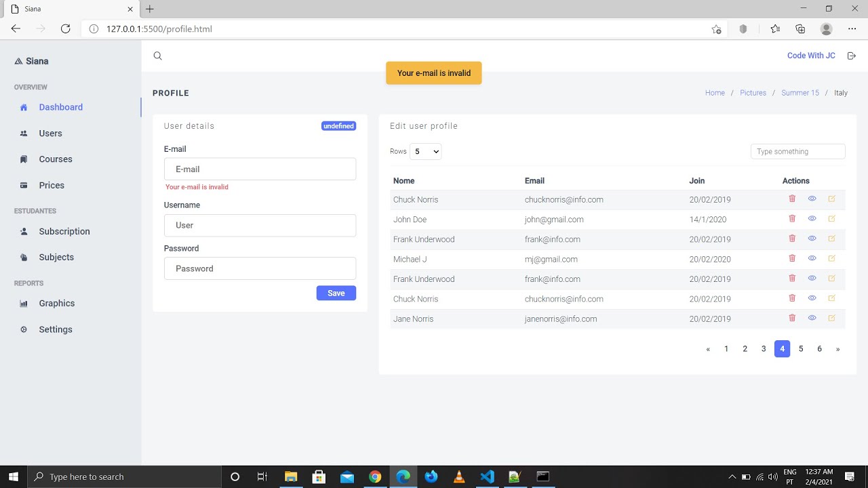Open Visual Studio Code from taskbar
This screenshot has width=868, height=488.
(x=487, y=476)
